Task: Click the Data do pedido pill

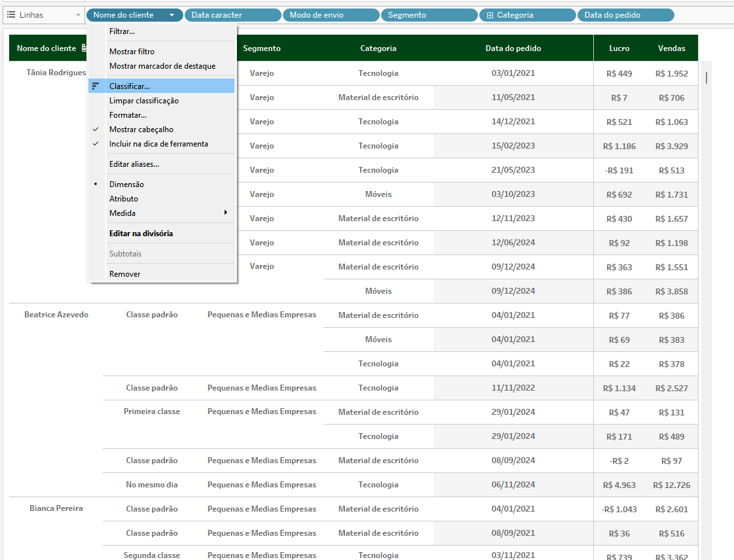Action: 625,15
